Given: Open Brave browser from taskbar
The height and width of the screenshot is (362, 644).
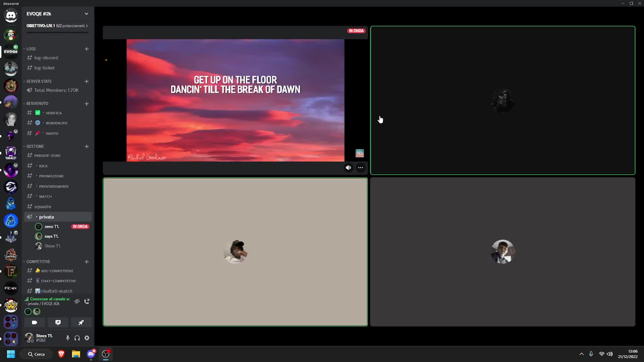Looking at the screenshot, I should 61,354.
